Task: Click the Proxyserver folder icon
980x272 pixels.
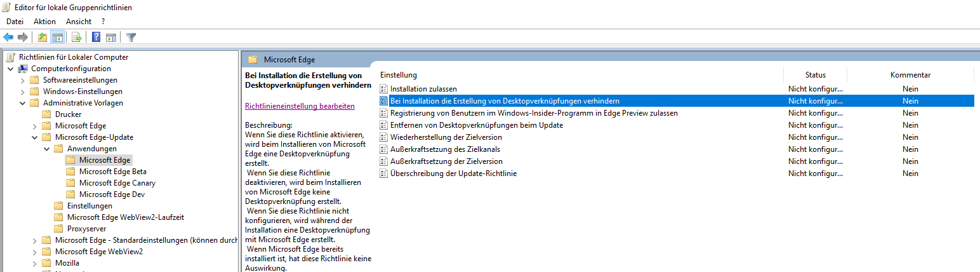Action: click(x=58, y=229)
